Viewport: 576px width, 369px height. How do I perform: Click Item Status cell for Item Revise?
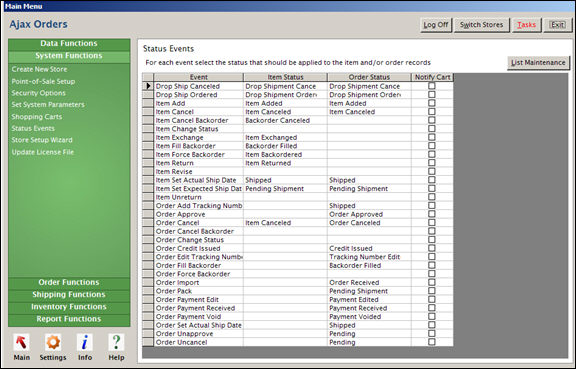pyautogui.click(x=285, y=171)
